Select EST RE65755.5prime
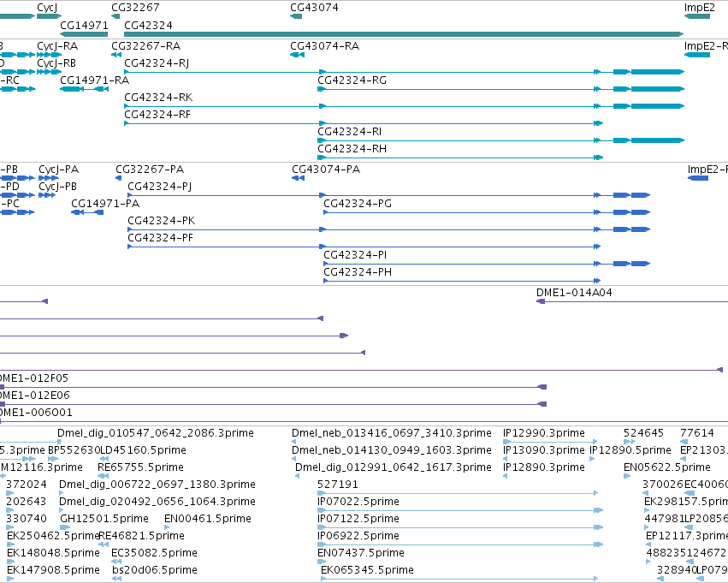This screenshot has width=728, height=583. [140, 467]
